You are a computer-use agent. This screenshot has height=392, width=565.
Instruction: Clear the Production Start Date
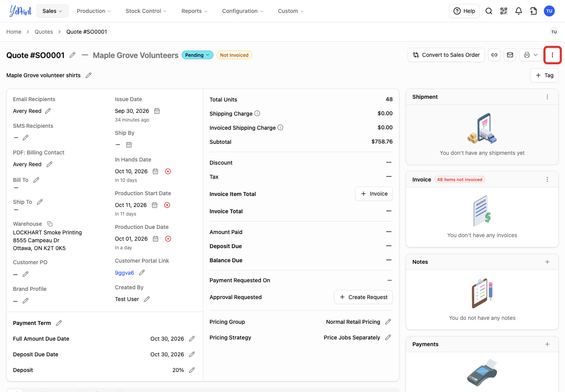(167, 205)
